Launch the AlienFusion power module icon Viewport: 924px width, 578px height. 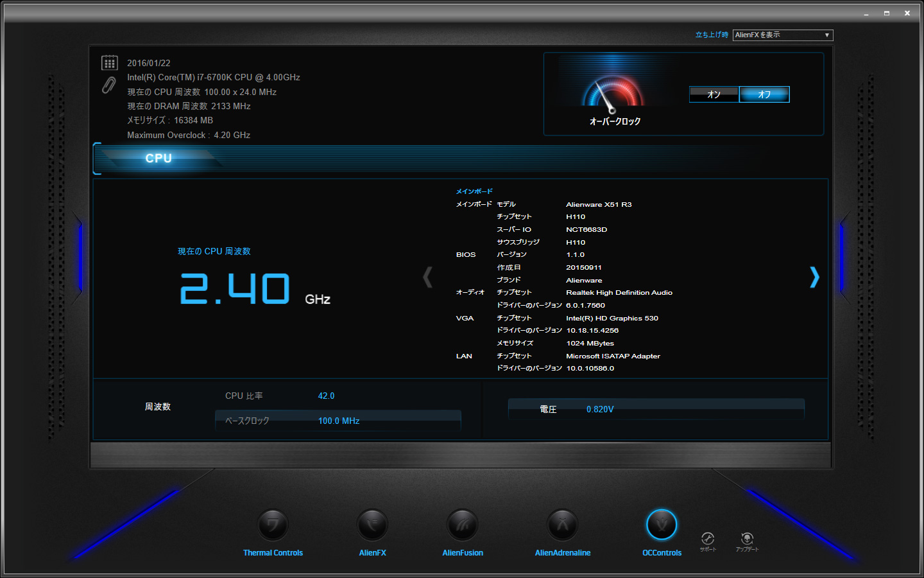pos(463,525)
